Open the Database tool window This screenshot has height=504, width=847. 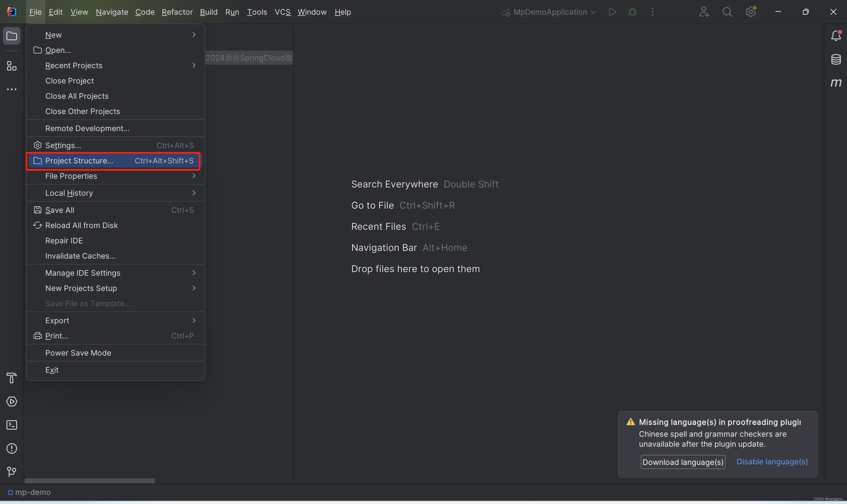click(836, 59)
